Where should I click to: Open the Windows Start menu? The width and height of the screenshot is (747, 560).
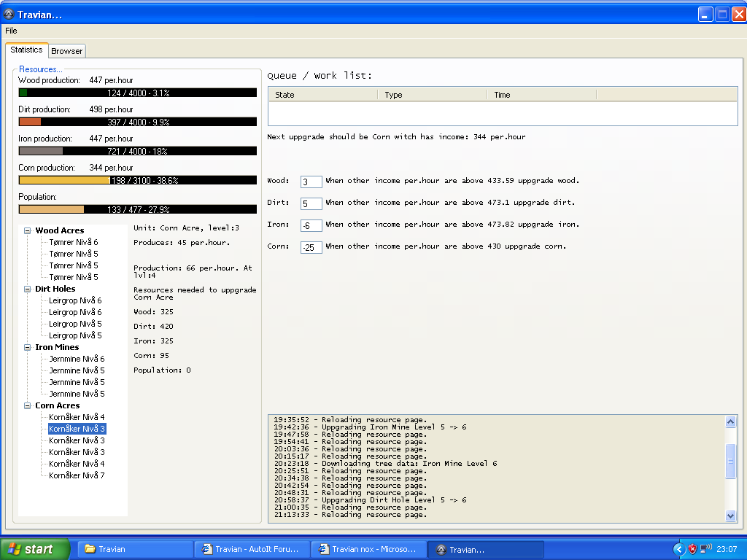pyautogui.click(x=35, y=549)
